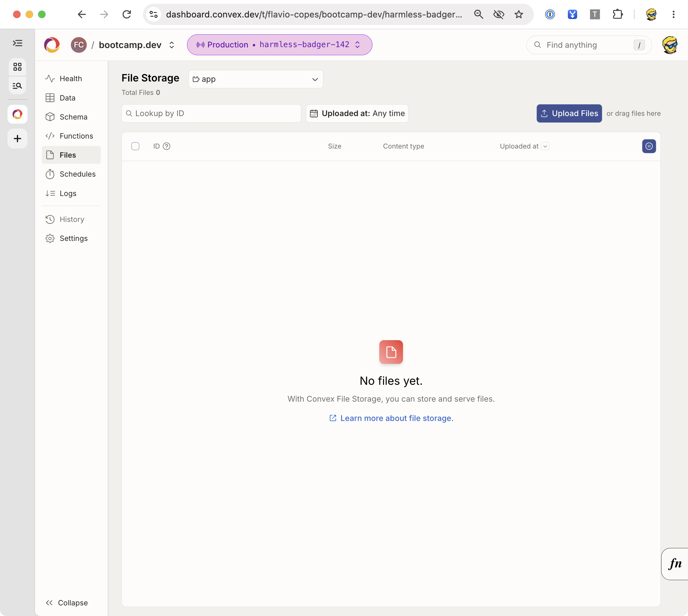The width and height of the screenshot is (688, 616).
Task: Bookmark this page with the star icon
Action: point(519,14)
